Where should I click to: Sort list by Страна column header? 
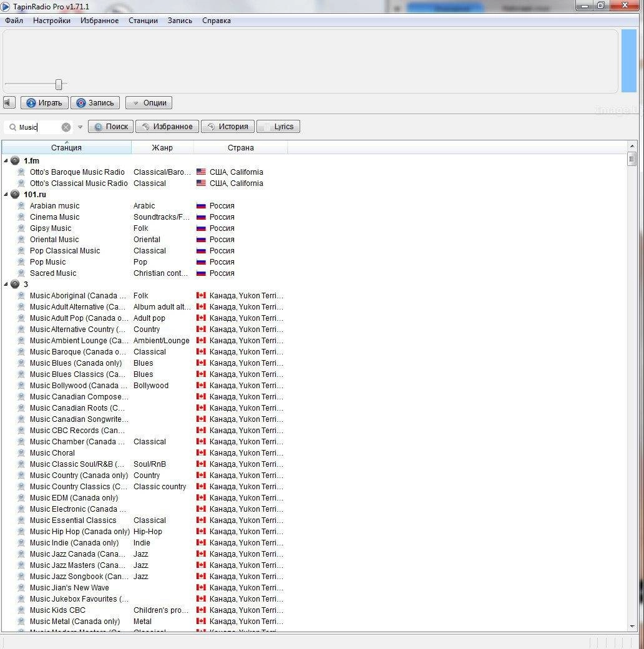pyautogui.click(x=240, y=147)
